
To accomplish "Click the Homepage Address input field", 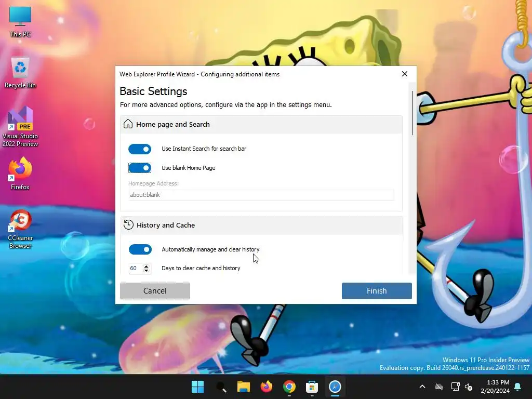I will 261,195.
